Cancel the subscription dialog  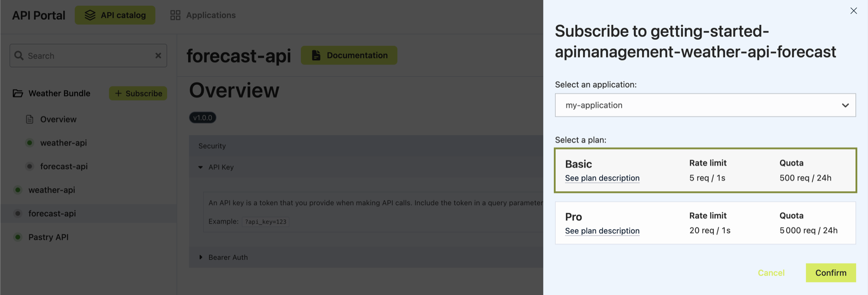coord(771,273)
